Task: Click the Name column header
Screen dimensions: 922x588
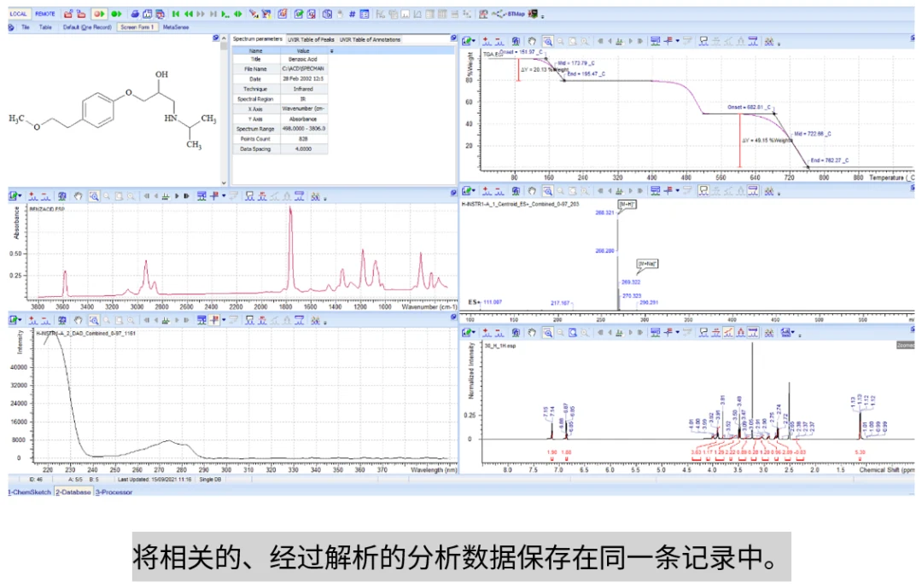Action: coord(256,51)
